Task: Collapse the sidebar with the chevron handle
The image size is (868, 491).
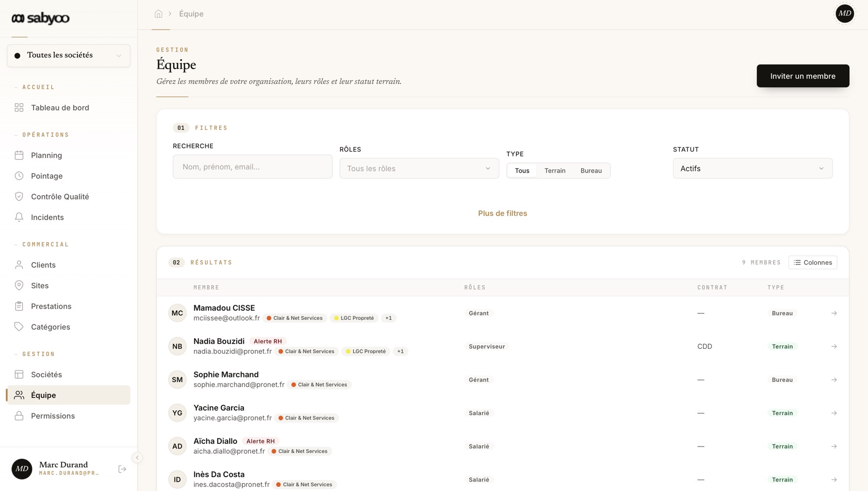Action: pyautogui.click(x=137, y=457)
